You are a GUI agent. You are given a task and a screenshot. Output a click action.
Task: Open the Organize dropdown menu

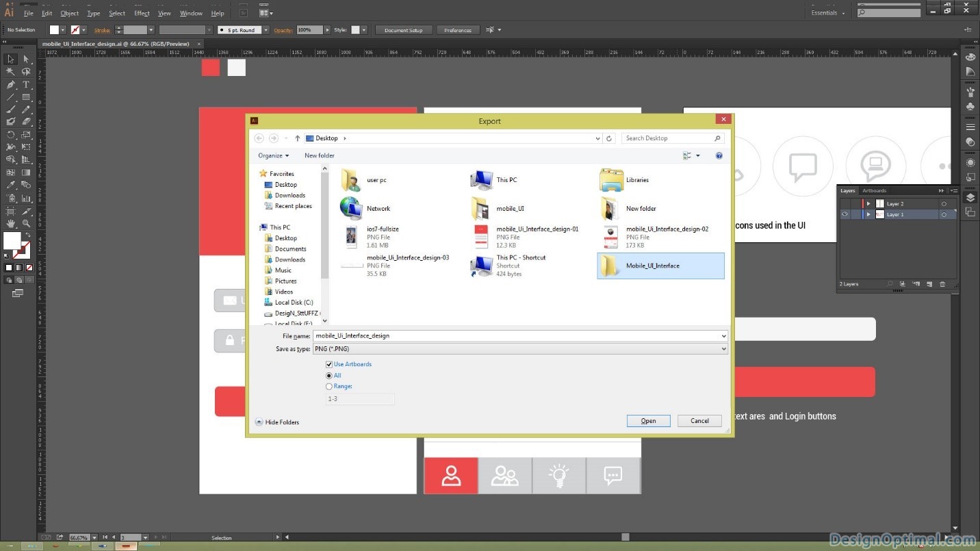pos(274,156)
